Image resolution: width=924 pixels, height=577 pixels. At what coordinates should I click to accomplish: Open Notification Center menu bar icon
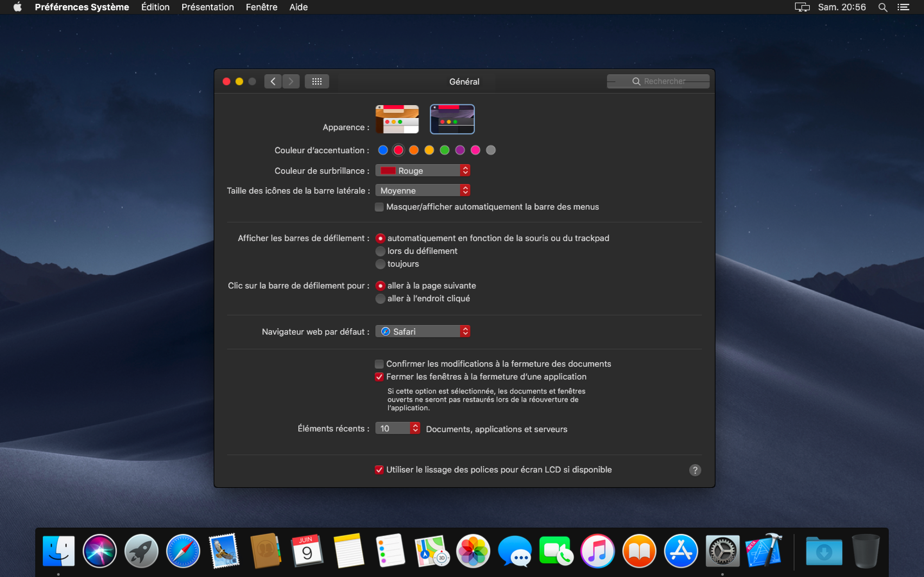pos(903,7)
